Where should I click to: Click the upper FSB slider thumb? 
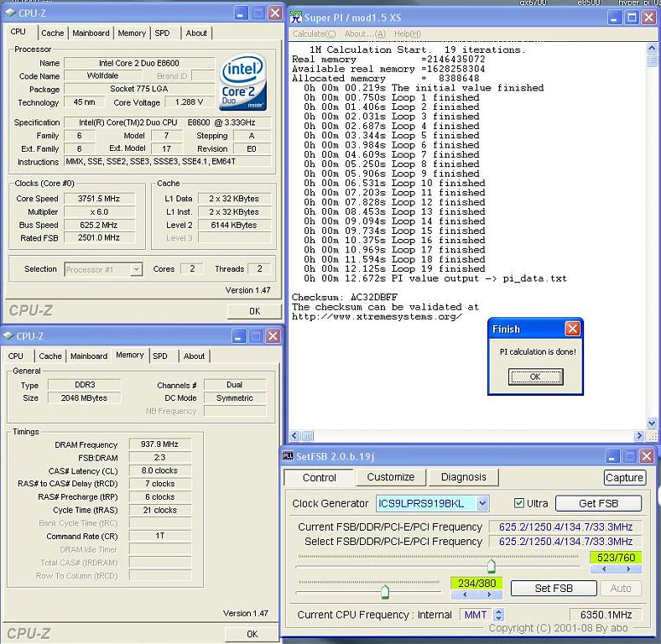tap(491, 566)
